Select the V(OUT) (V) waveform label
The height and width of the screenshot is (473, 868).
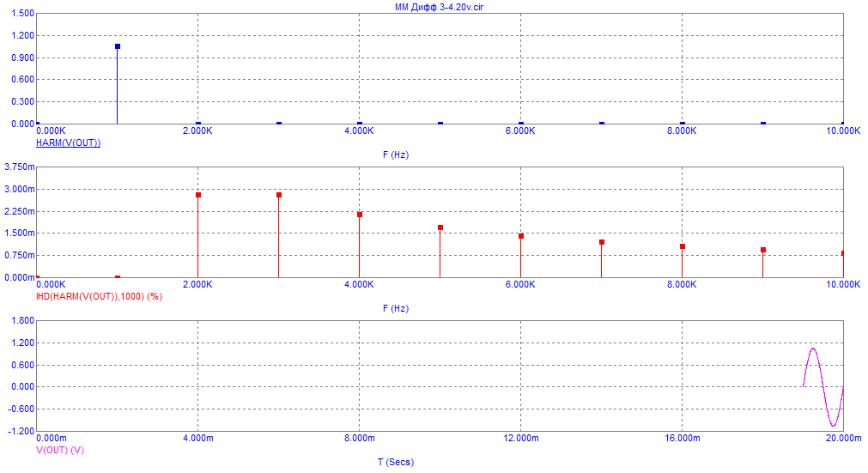coord(60,451)
